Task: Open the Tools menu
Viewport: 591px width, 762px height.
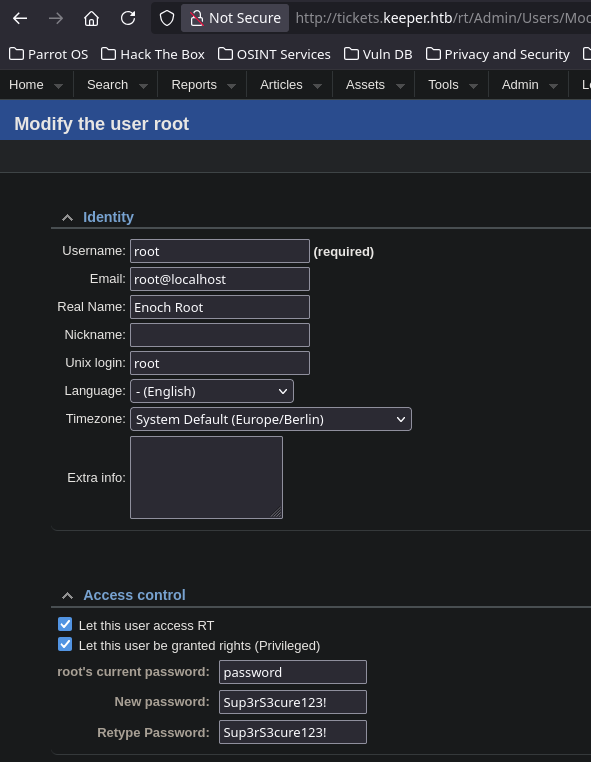Action: pyautogui.click(x=452, y=85)
